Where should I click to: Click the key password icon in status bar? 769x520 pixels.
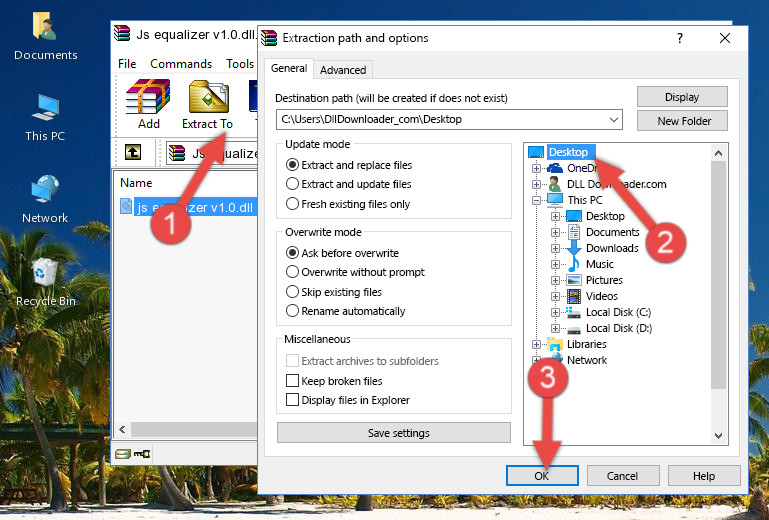click(x=142, y=454)
